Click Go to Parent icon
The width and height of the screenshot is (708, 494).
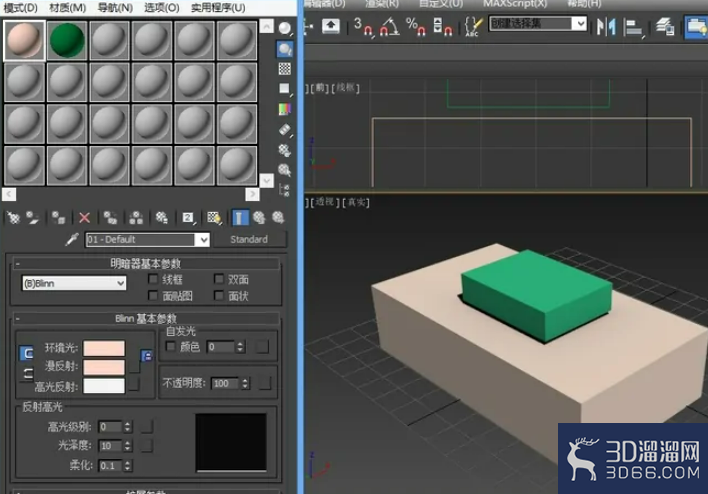[259, 218]
